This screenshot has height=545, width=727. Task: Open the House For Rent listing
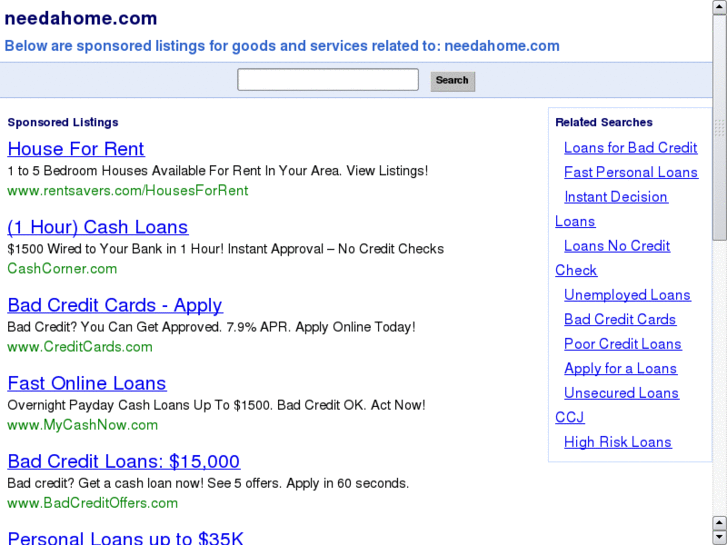[76, 149]
